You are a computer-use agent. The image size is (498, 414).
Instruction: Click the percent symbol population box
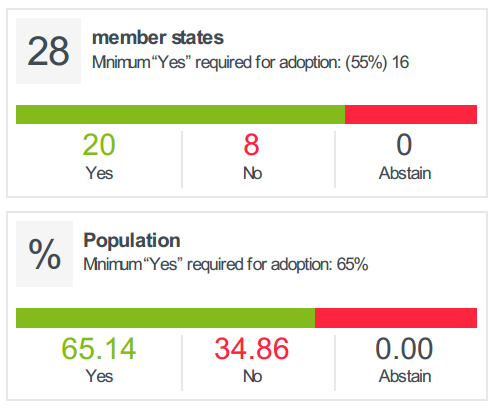pos(44,254)
